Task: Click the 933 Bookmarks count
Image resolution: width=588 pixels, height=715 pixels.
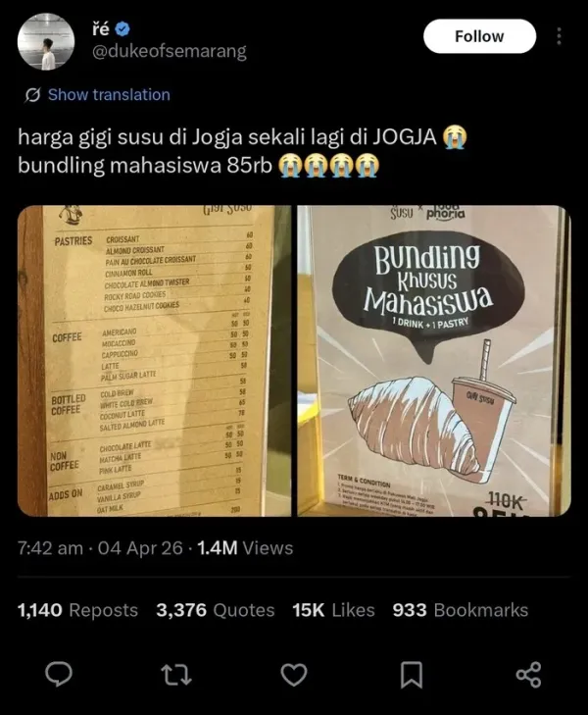Action: (461, 610)
